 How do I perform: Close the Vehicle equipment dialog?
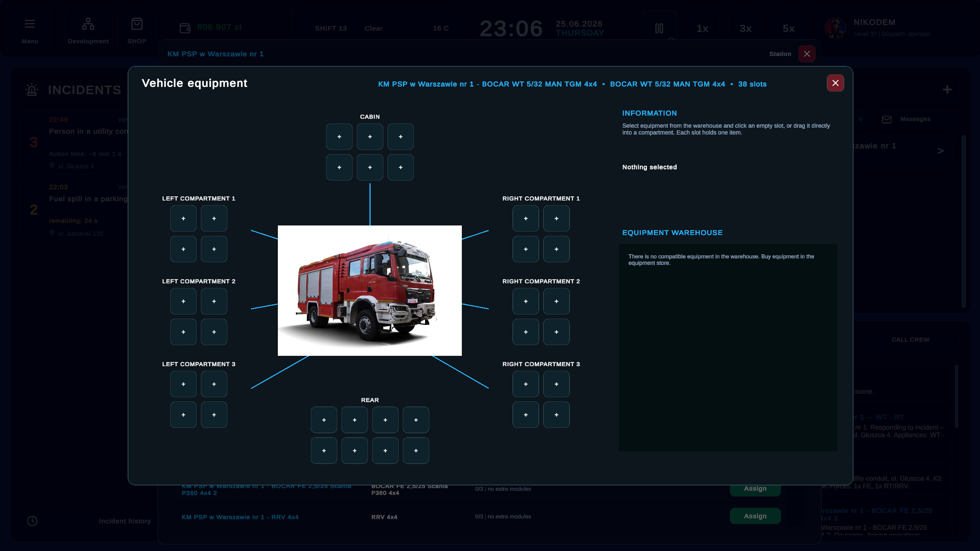pyautogui.click(x=836, y=83)
